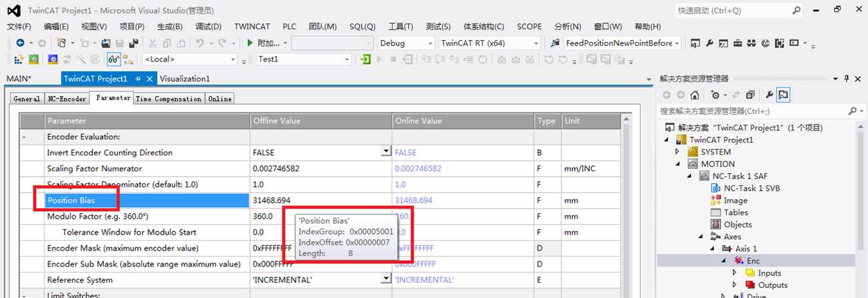Image resolution: width=868 pixels, height=298 pixels.
Task: Expand the Outputs node under Enc
Action: 735,285
